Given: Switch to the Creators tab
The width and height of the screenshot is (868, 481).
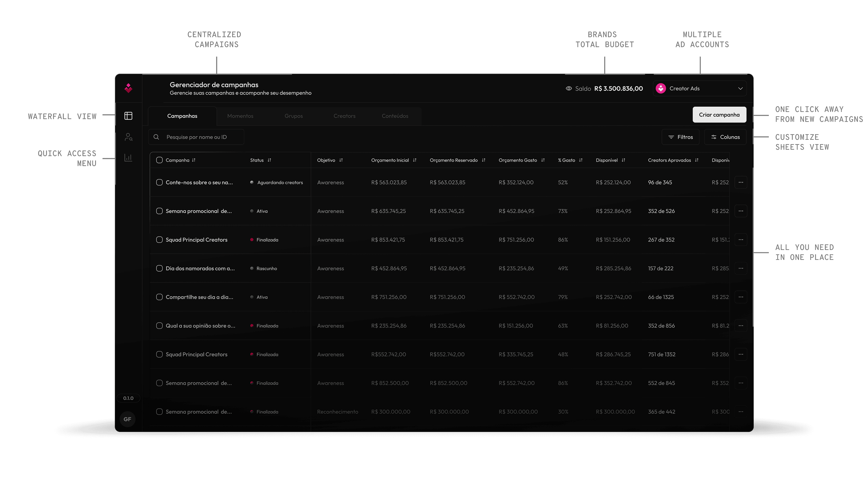Looking at the screenshot, I should [x=344, y=116].
